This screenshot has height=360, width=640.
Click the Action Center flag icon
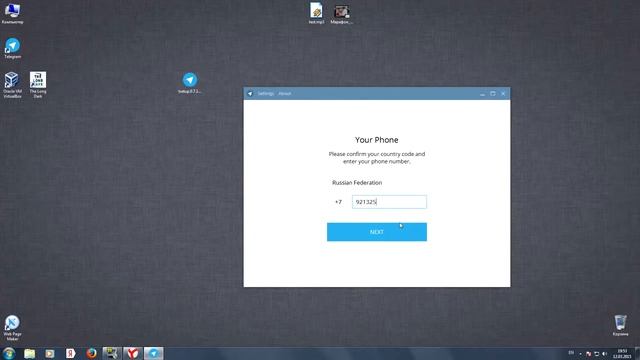(x=588, y=354)
